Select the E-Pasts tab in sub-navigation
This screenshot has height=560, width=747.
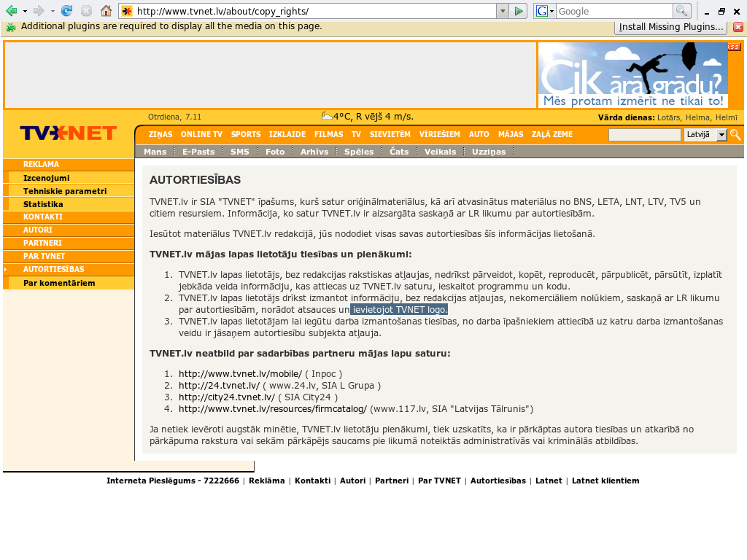pos(198,152)
